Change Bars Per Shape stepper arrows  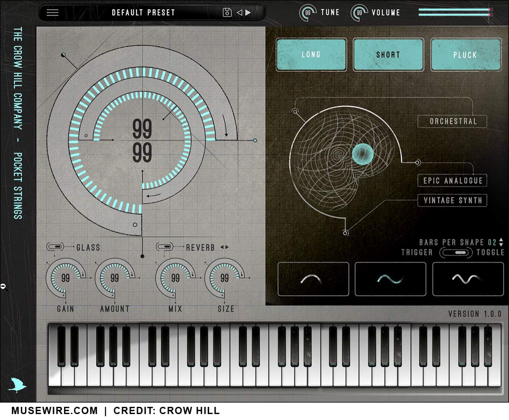click(501, 243)
